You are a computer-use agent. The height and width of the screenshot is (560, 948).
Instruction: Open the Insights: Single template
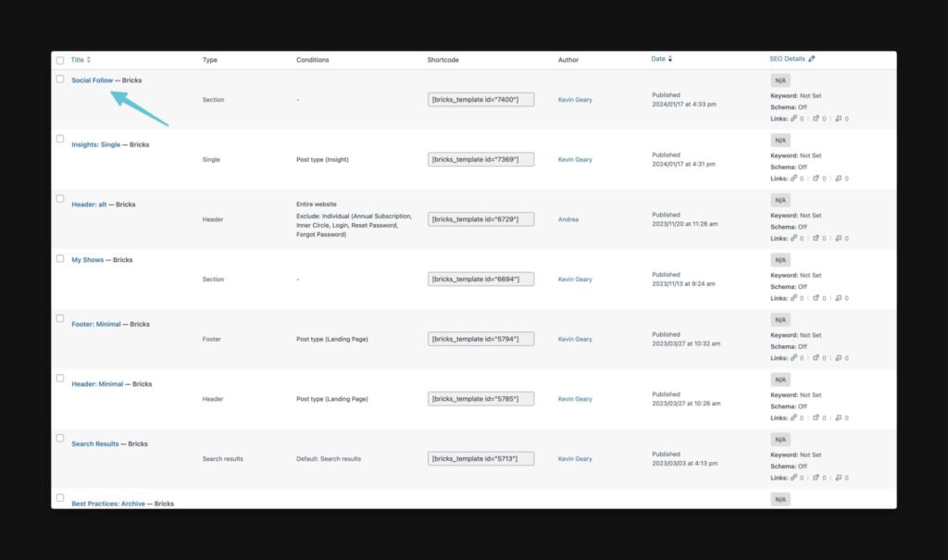[x=96, y=144]
